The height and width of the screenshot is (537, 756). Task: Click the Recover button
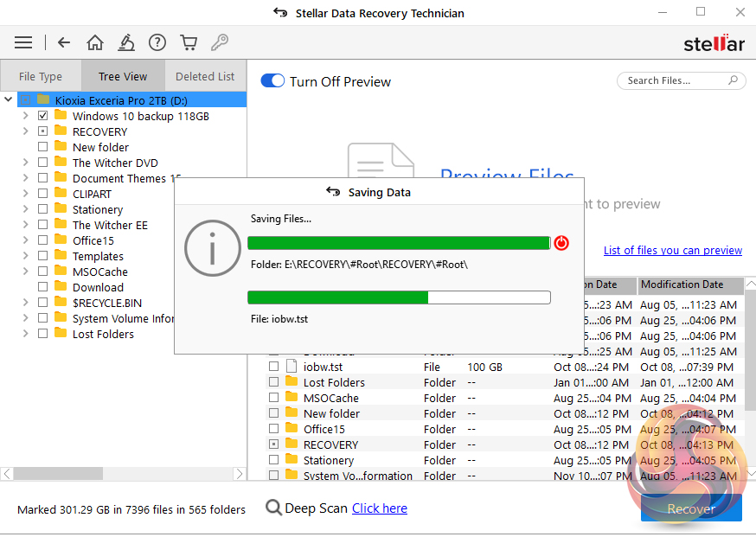tap(691, 509)
